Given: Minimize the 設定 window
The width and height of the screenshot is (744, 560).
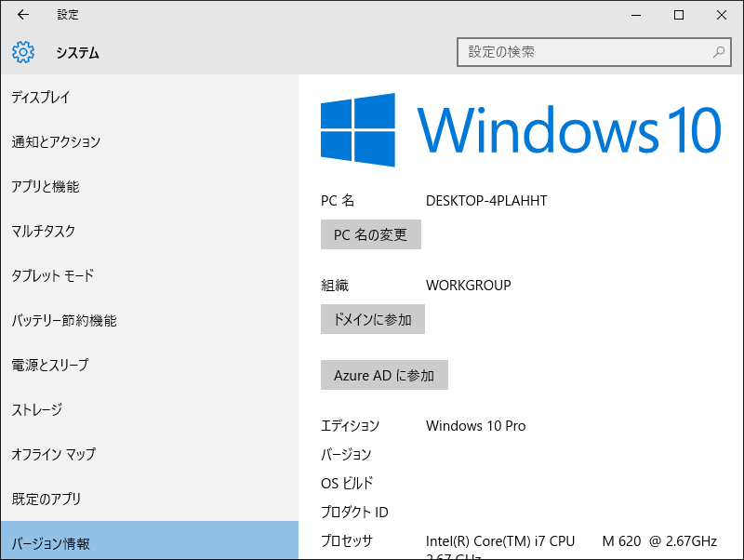Looking at the screenshot, I should click(636, 15).
